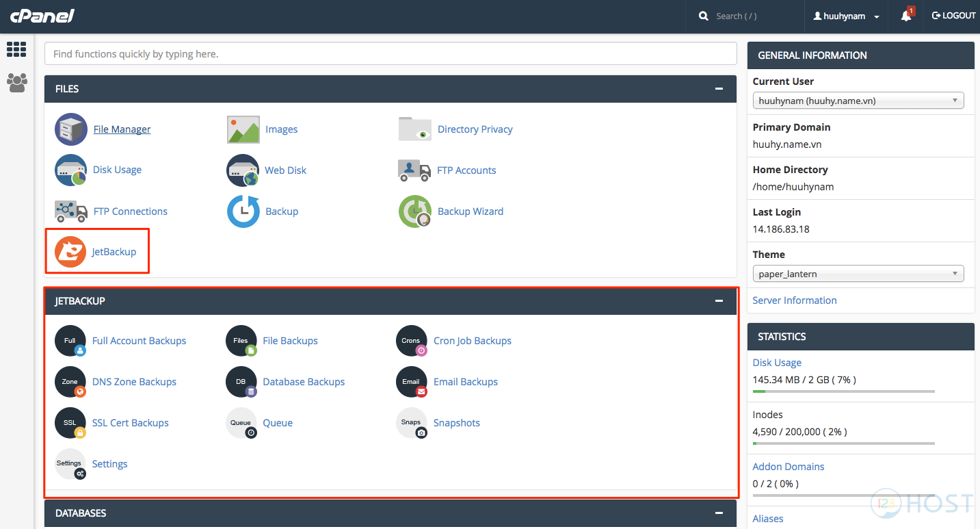The height and width of the screenshot is (529, 980).
Task: Focus the Find functions quickly field
Action: click(390, 54)
